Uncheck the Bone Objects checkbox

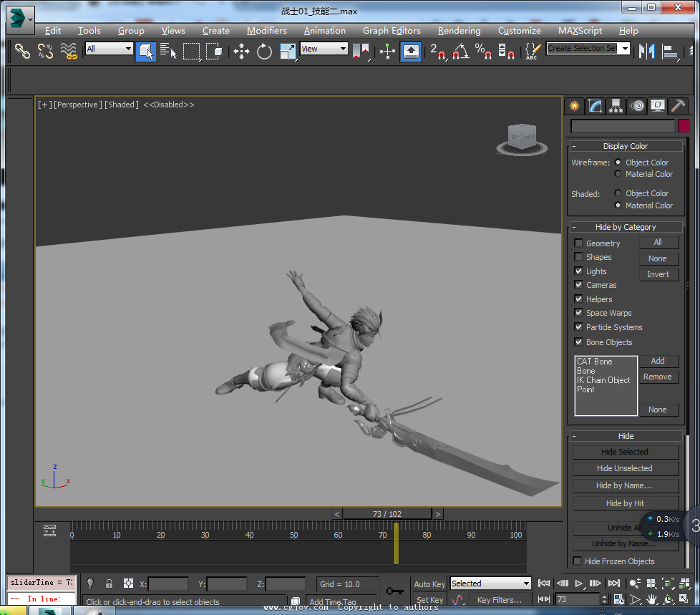578,342
